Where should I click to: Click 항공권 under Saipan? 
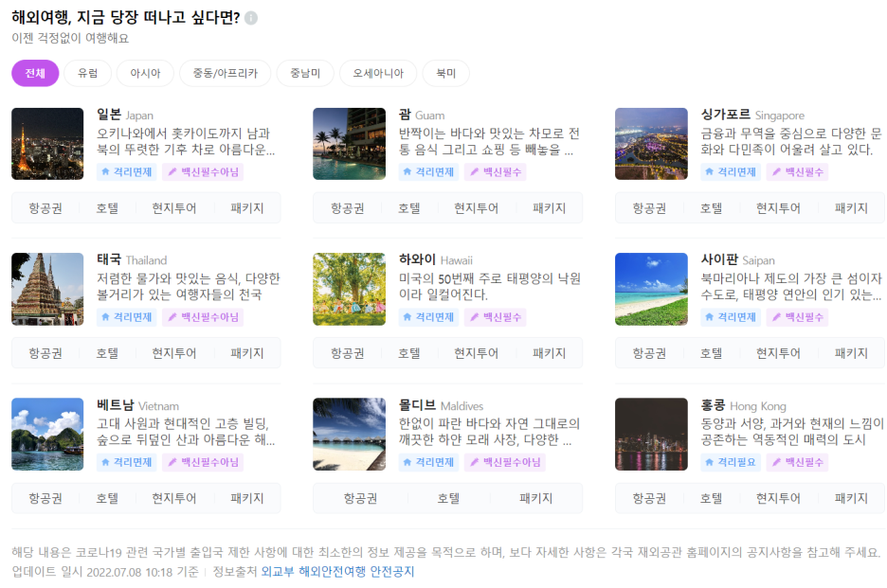pyautogui.click(x=649, y=353)
